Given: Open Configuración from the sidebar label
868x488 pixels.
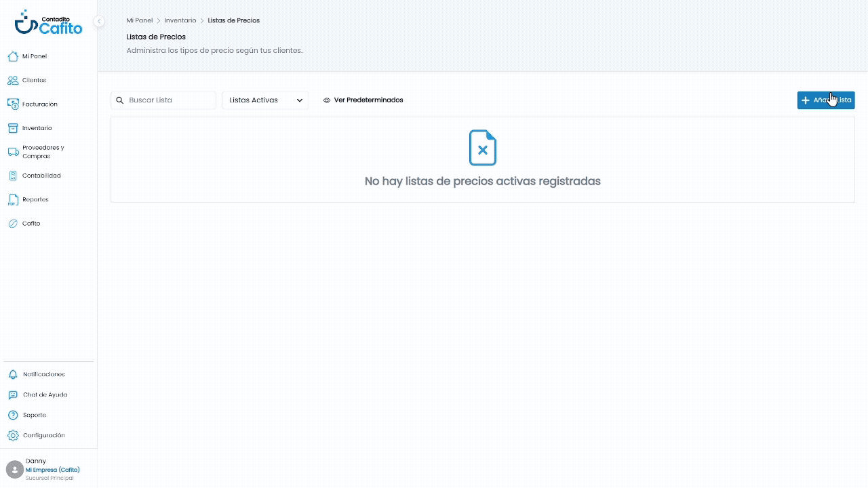Looking at the screenshot, I should coord(44,435).
